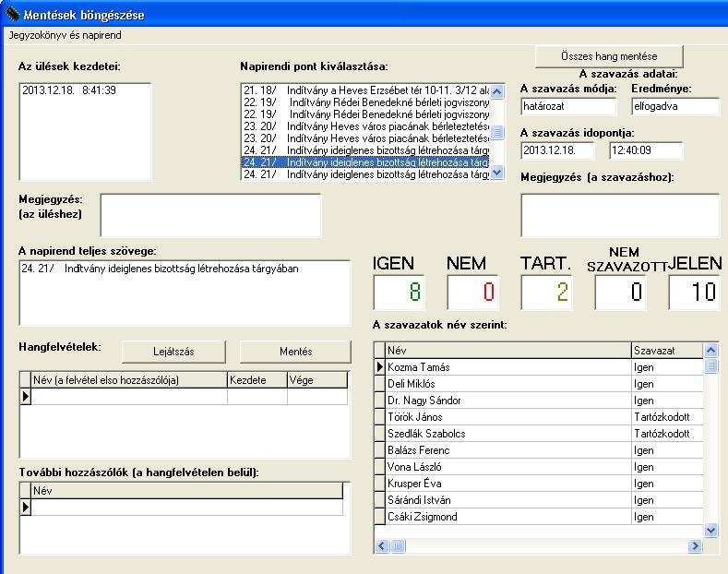Select the Dr. Nagy Sándor row
Viewport: 728px width, 574px height.
(539, 401)
